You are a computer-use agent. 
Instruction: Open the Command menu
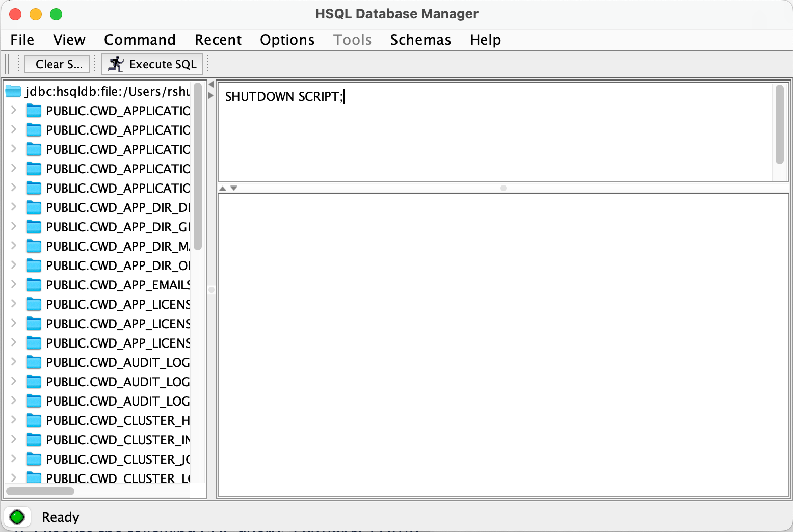click(140, 40)
